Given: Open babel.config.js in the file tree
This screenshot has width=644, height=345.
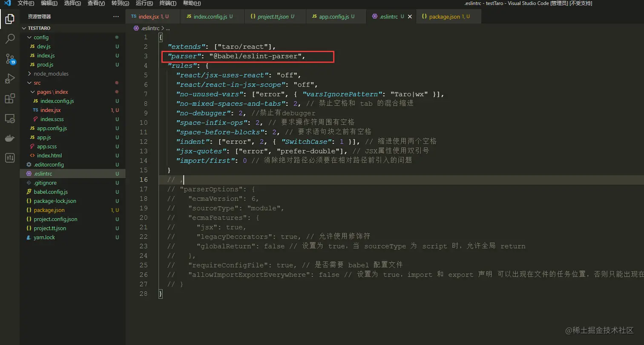Looking at the screenshot, I should pyautogui.click(x=72, y=192).
